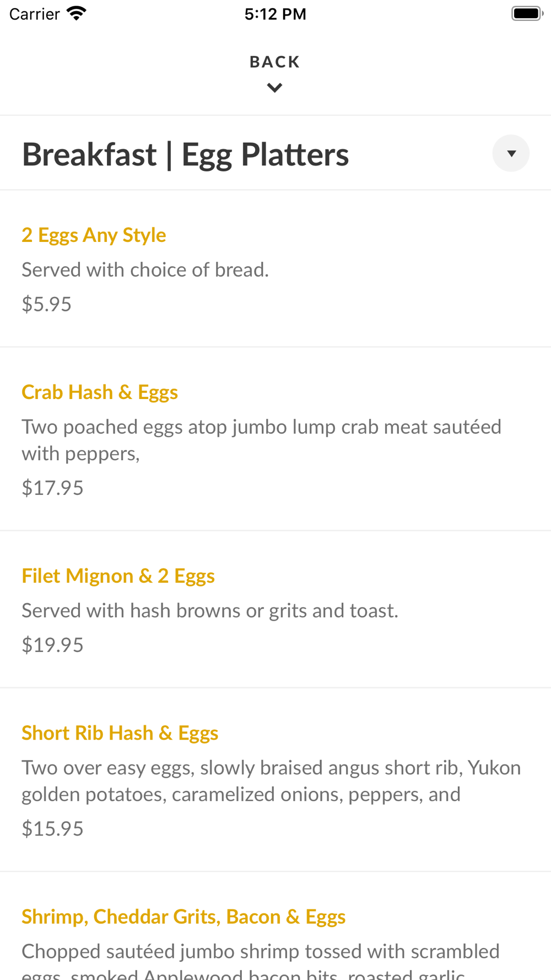Tap the $5.95 price
This screenshot has height=980, width=551.
pos(46,304)
